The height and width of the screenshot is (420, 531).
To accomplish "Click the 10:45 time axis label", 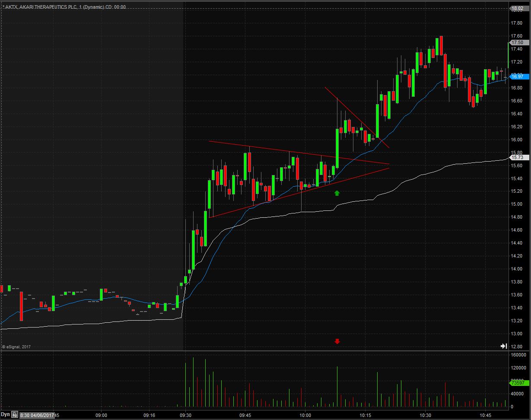I will click(485, 415).
